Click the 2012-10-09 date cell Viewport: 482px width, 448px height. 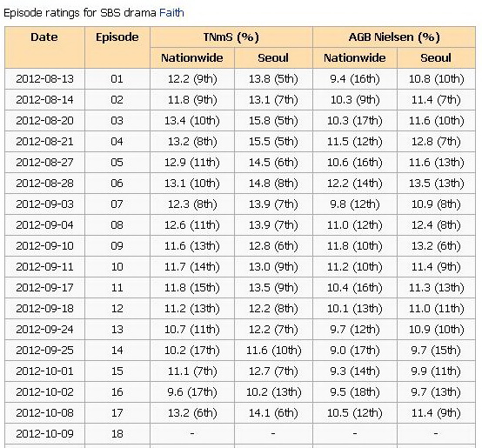(44, 434)
